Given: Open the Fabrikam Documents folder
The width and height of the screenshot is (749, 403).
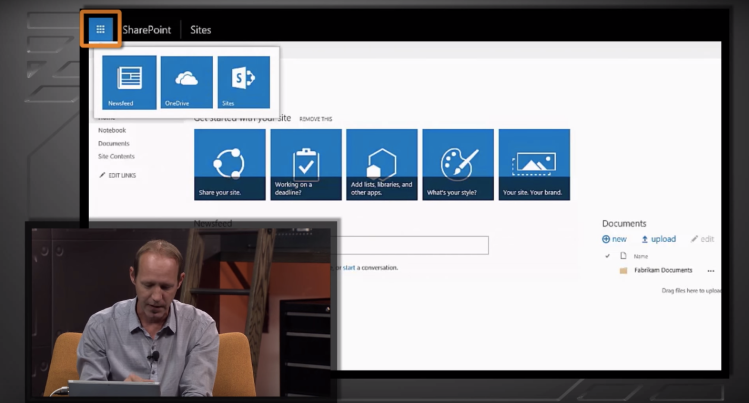Looking at the screenshot, I should (663, 270).
